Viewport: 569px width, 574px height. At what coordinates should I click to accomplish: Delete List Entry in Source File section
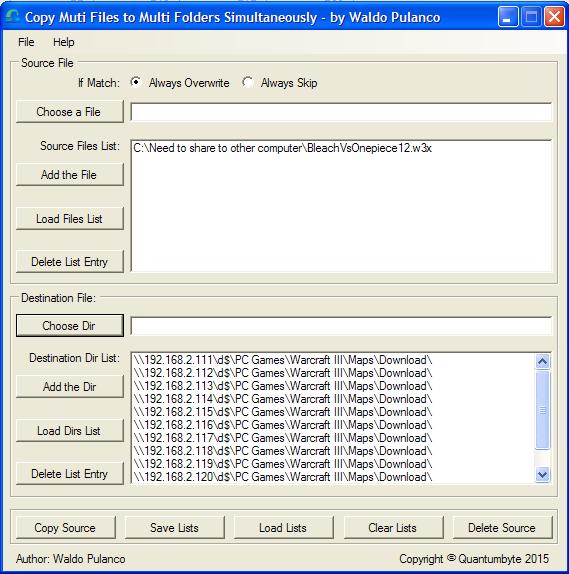(70, 262)
